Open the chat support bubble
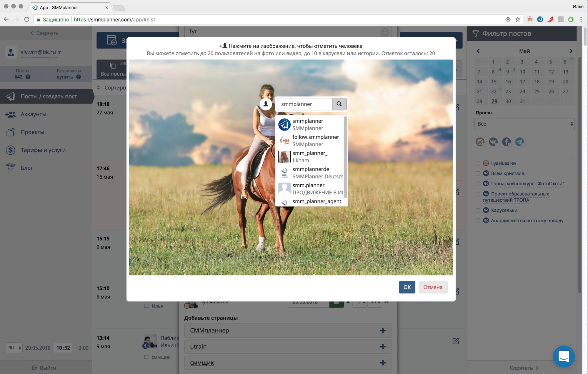This screenshot has width=588, height=374. [x=564, y=356]
